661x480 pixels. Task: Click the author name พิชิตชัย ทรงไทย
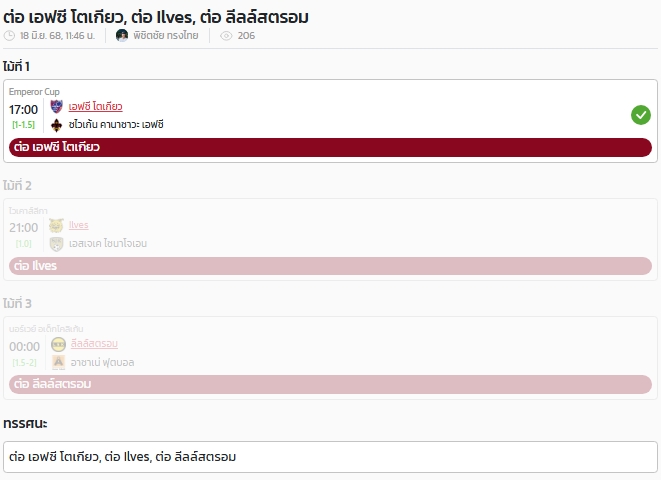(x=166, y=36)
